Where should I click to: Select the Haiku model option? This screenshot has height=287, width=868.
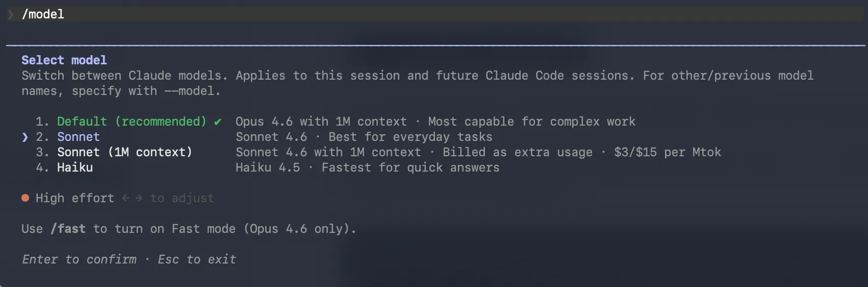click(x=75, y=168)
